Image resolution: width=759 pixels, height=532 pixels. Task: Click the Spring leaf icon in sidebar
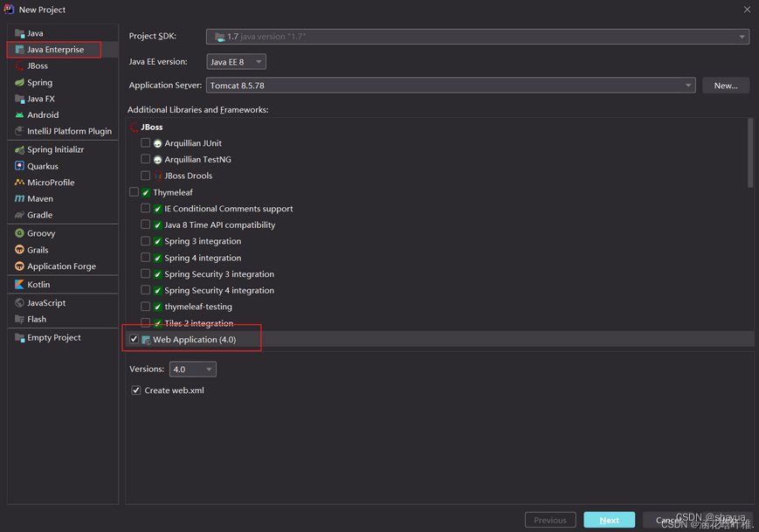pyautogui.click(x=19, y=82)
